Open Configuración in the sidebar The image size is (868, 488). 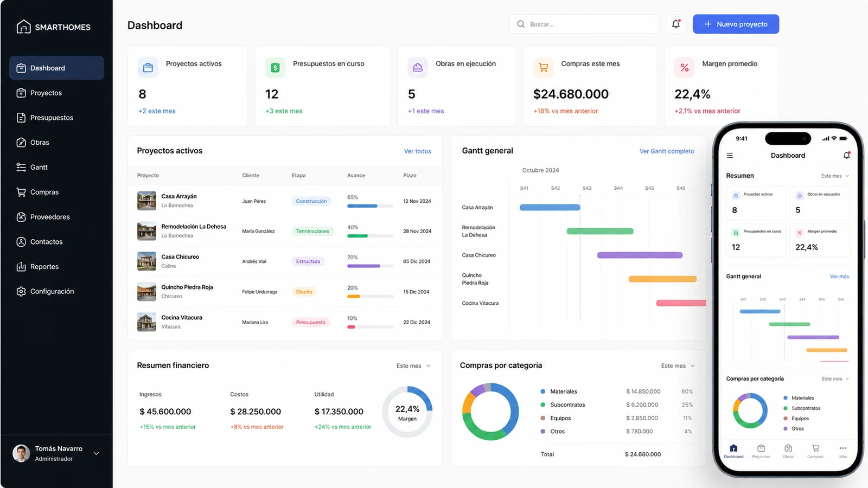(x=56, y=292)
